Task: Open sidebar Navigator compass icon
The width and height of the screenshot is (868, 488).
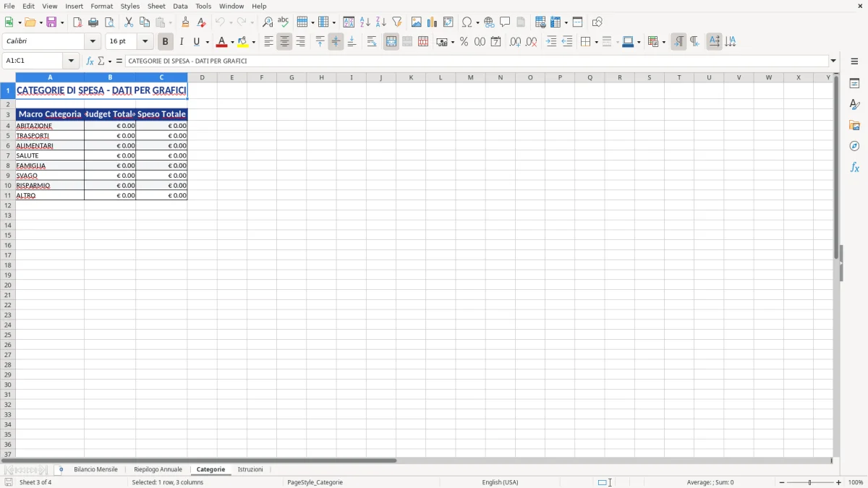Action: (854, 146)
